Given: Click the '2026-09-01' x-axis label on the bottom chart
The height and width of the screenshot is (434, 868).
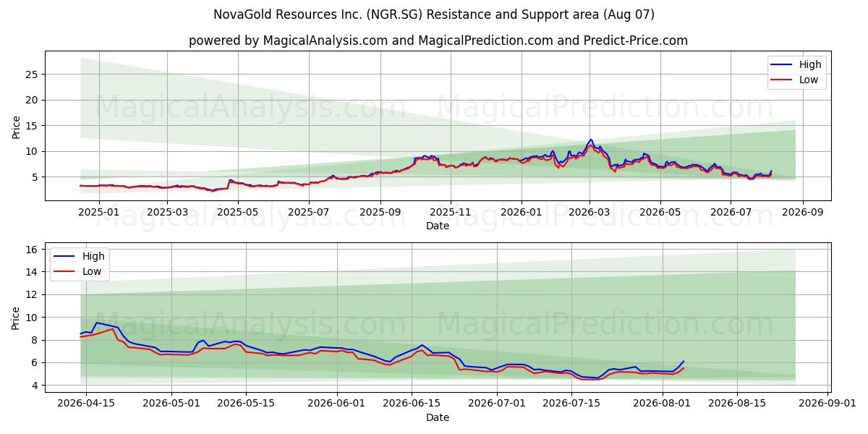Looking at the screenshot, I should coord(827,404).
